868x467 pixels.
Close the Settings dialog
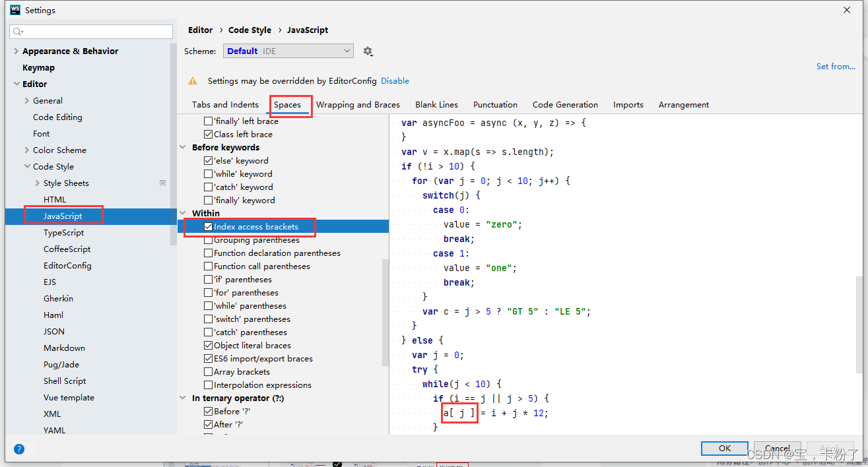(847, 10)
